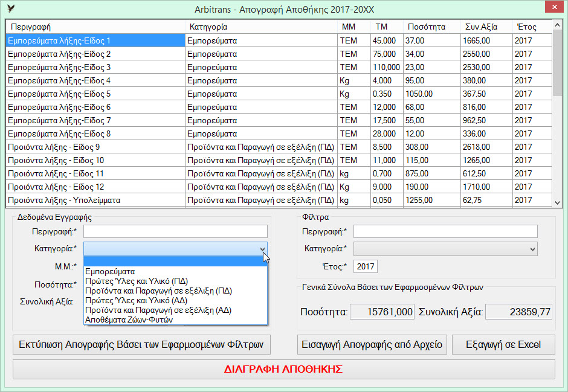Screen dimensions: 568x392
Task: Open the Κατηγορία dropdown arrow in Δεδομένα Εγγραφής
Action: [x=263, y=249]
